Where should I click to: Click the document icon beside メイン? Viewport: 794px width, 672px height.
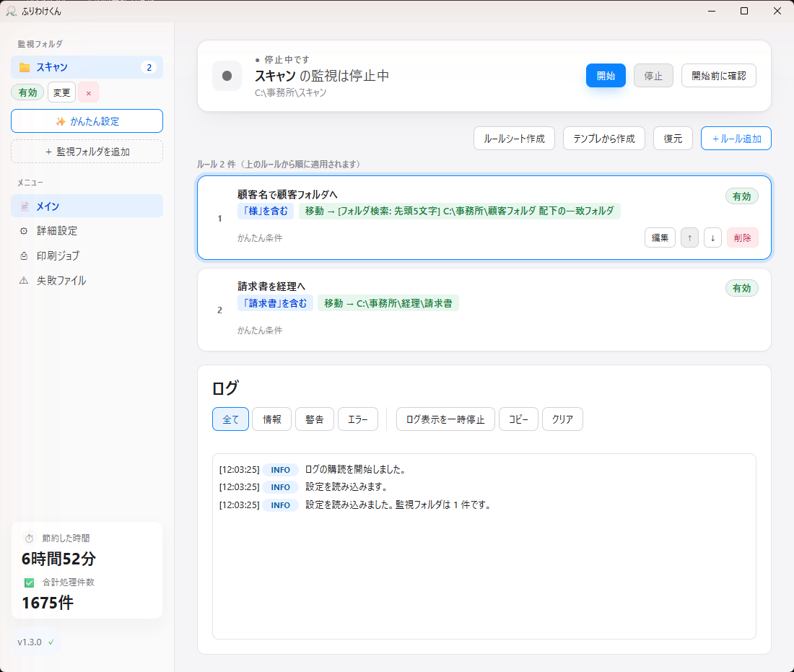tap(25, 206)
